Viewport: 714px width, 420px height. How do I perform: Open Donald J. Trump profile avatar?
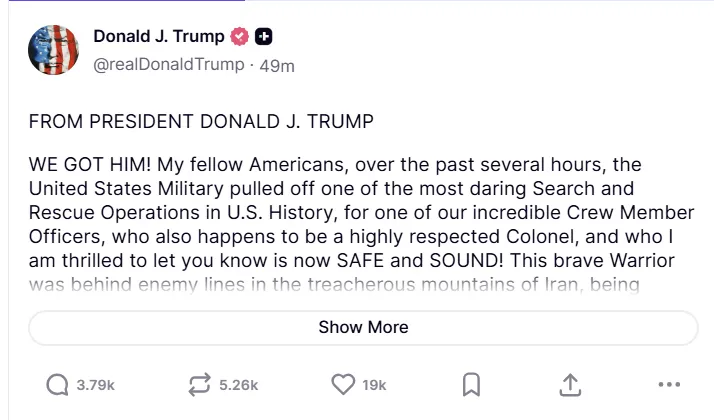53,51
